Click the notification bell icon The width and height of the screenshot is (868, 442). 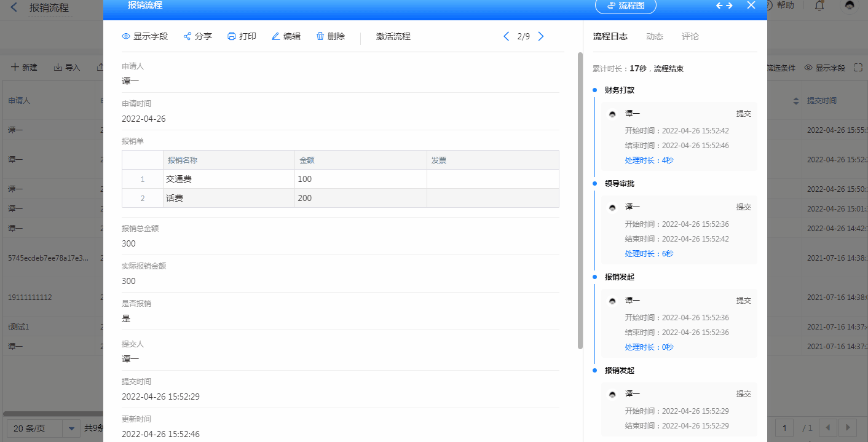coord(819,6)
